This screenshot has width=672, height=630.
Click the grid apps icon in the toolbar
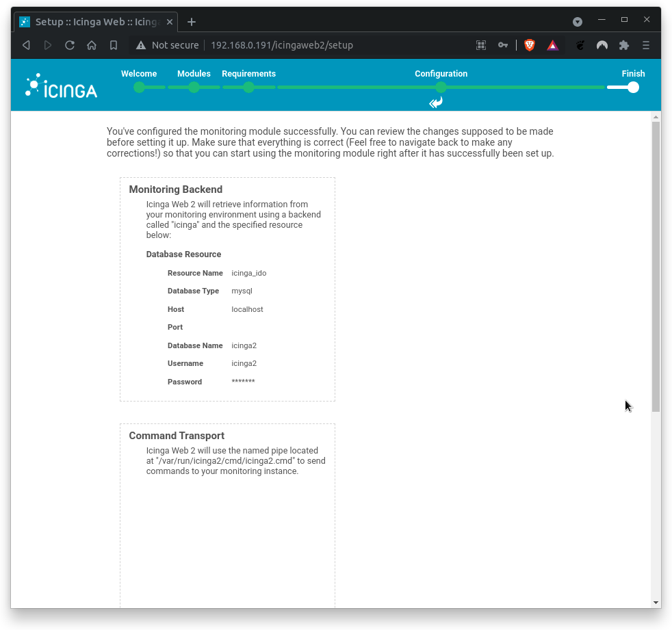pos(480,44)
